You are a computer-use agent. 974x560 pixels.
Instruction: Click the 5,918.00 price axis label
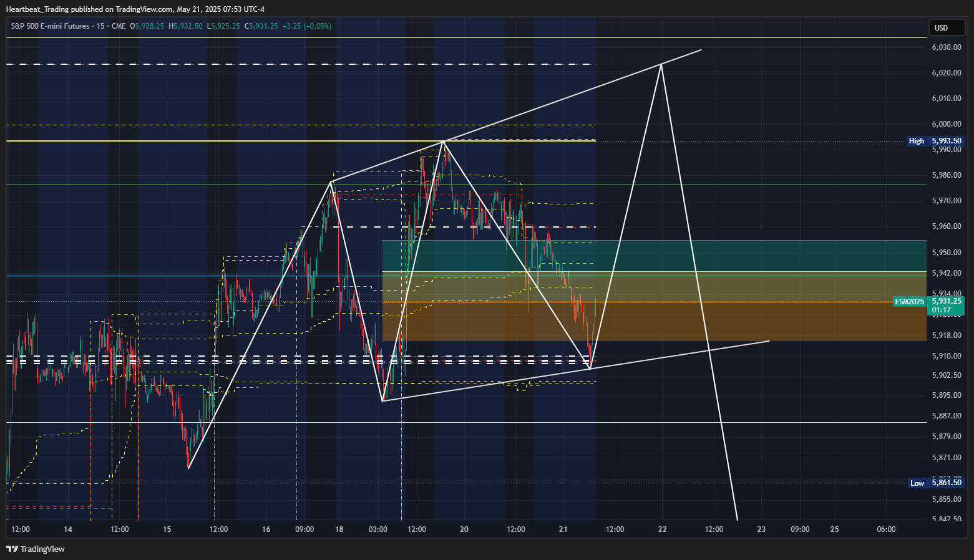(x=946, y=336)
